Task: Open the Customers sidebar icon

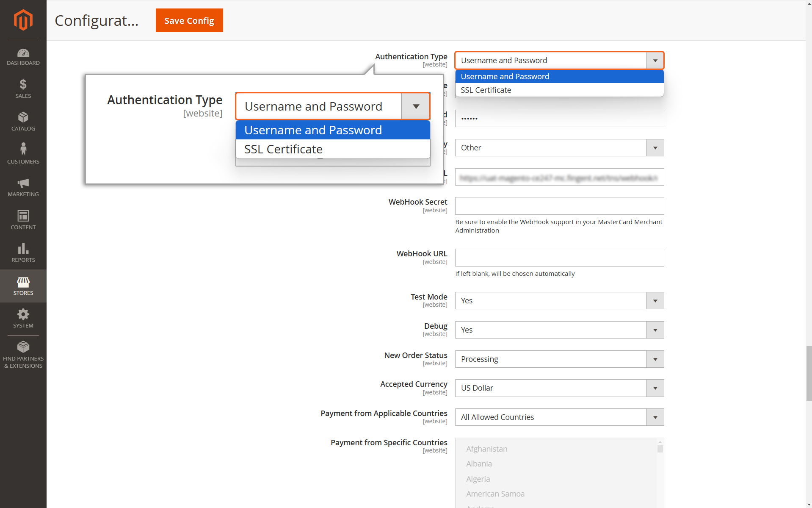Action: (23, 154)
